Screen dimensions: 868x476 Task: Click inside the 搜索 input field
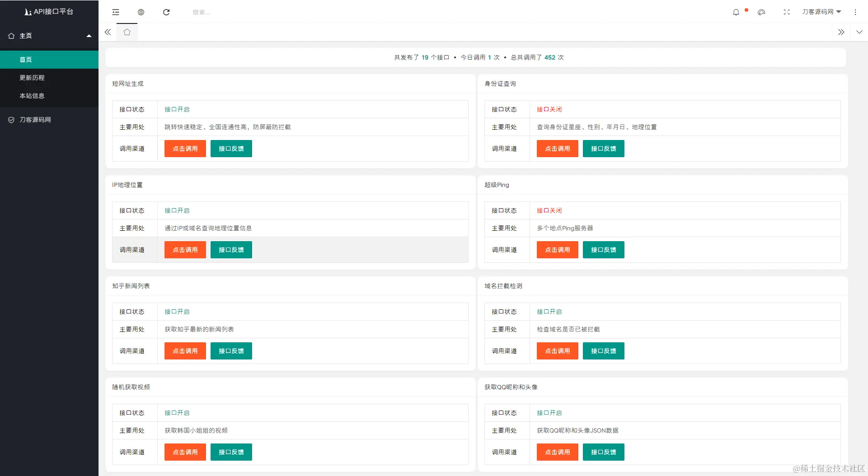[226, 12]
